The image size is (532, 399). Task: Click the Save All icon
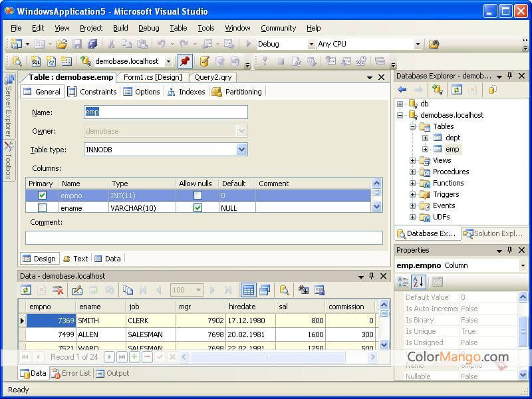pos(92,44)
